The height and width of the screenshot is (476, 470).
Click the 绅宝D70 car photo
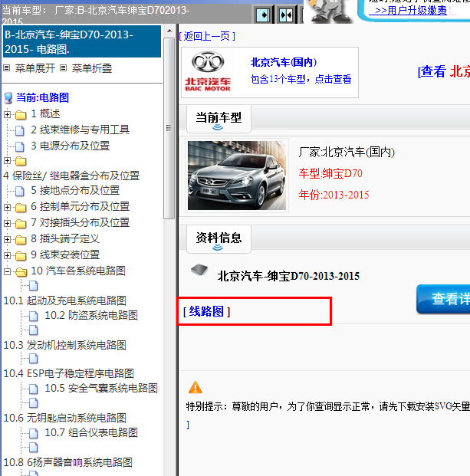coord(236,176)
